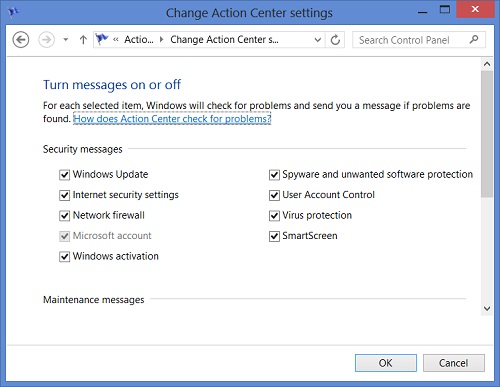Go up one level with Up arrow
500x387 pixels.
pyautogui.click(x=83, y=40)
